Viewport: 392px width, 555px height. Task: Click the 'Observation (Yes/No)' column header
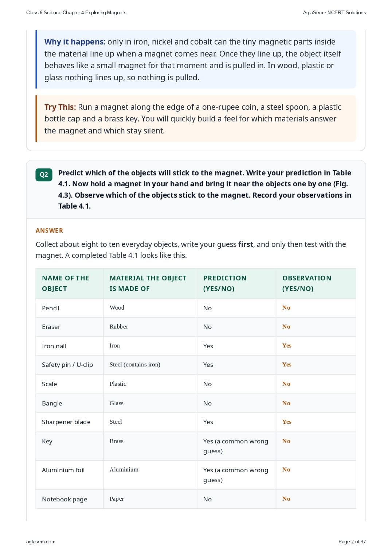(x=316, y=283)
